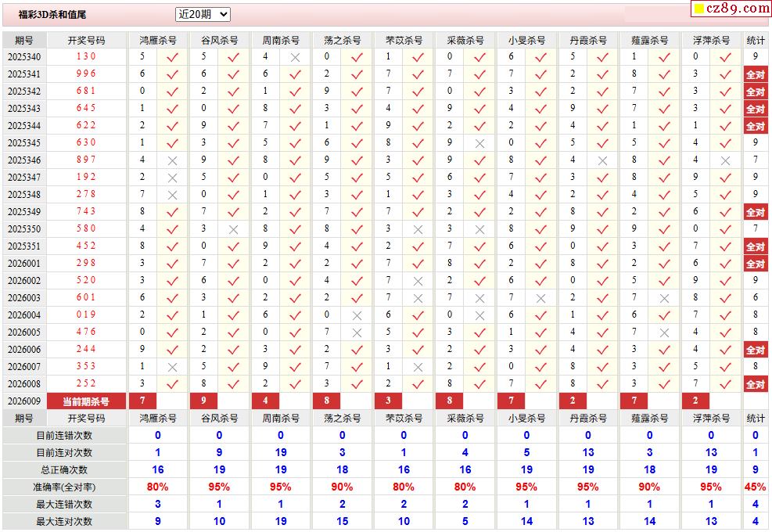Click the red 当前期杀号 label
772x532 pixels.
pyautogui.click(x=86, y=401)
